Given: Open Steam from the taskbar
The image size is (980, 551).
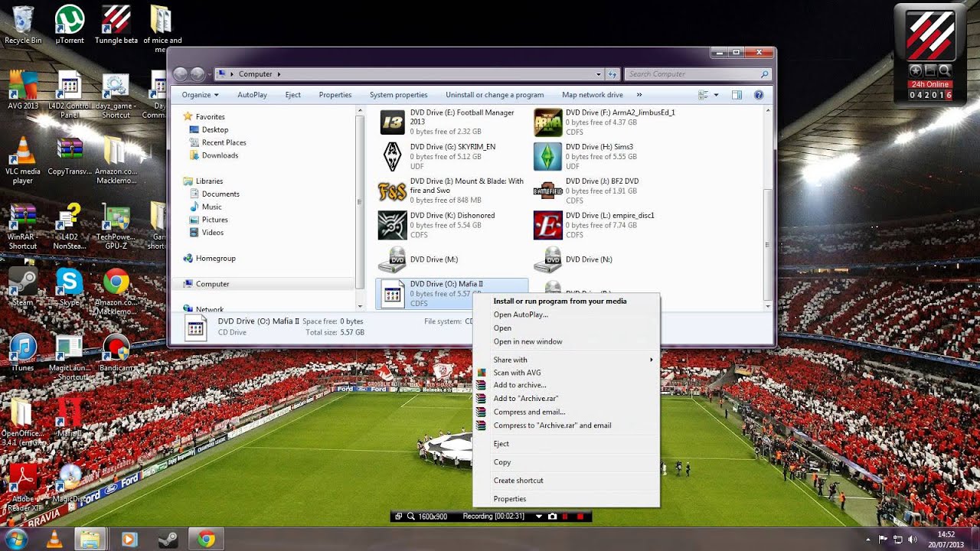Looking at the screenshot, I should (168, 540).
